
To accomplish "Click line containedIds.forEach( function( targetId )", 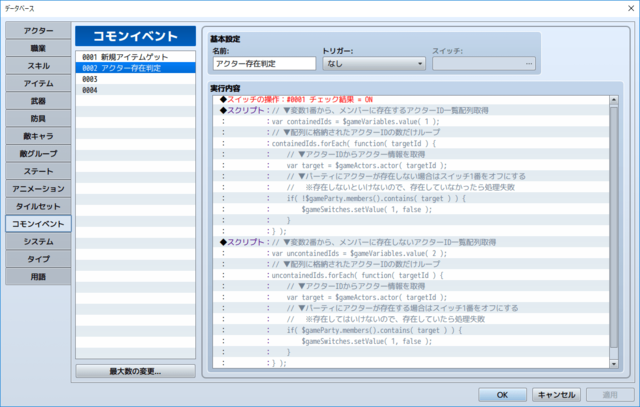I will (411, 143).
